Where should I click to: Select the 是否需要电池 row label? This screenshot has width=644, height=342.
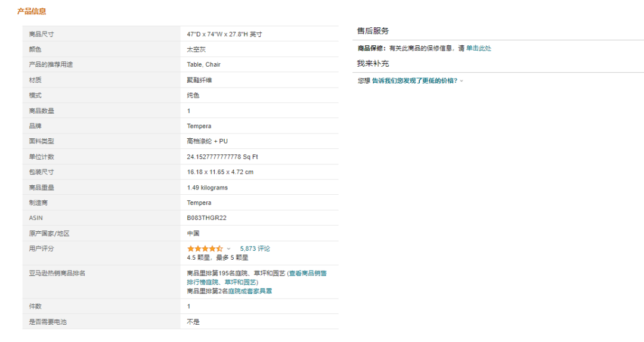pyautogui.click(x=48, y=322)
